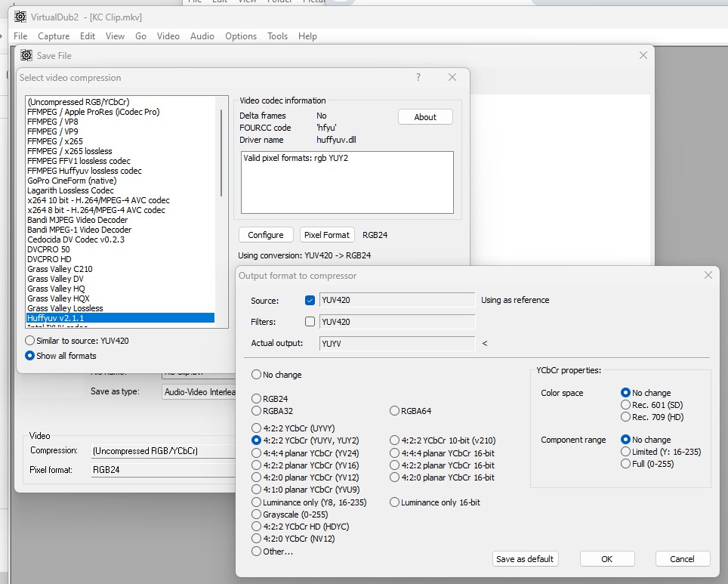This screenshot has width=728, height=584.
Task: Open the Video menu
Action: click(168, 36)
